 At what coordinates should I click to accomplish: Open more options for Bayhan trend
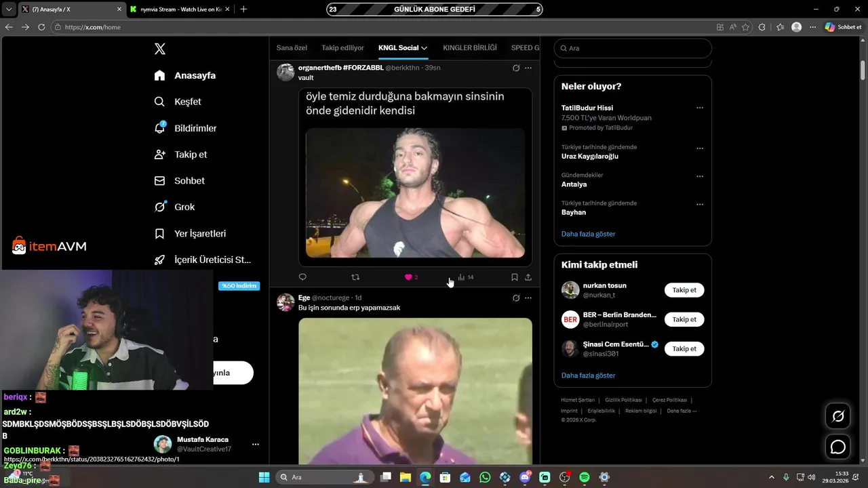tap(700, 204)
